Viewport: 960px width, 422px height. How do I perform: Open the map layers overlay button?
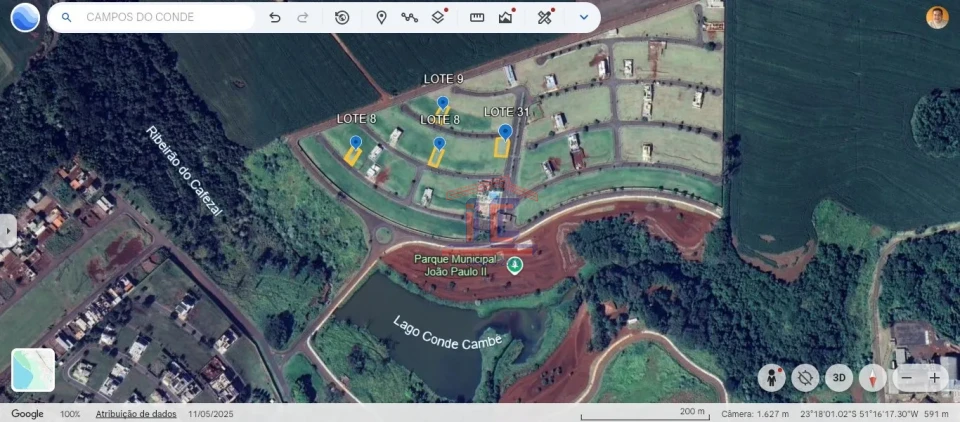[x=438, y=17]
